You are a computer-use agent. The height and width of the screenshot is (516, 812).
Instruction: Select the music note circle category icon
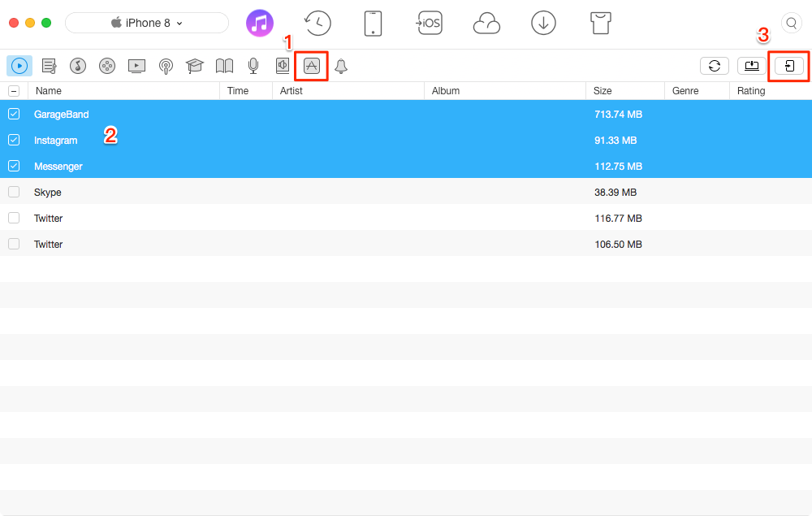coord(78,66)
